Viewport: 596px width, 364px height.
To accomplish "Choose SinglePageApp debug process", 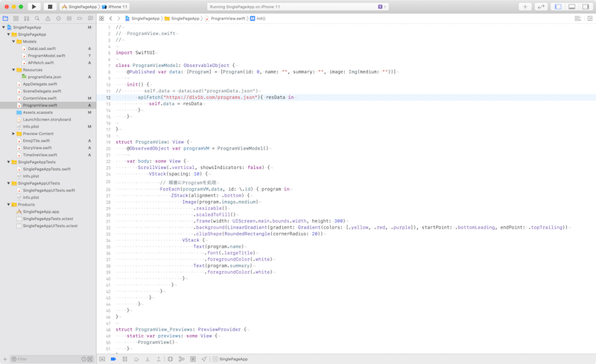I will (230, 359).
